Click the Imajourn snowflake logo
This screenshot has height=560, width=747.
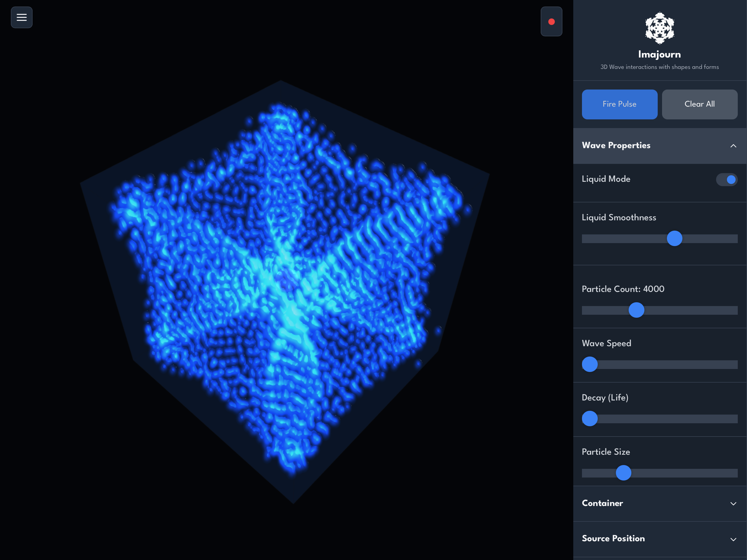coord(659,28)
